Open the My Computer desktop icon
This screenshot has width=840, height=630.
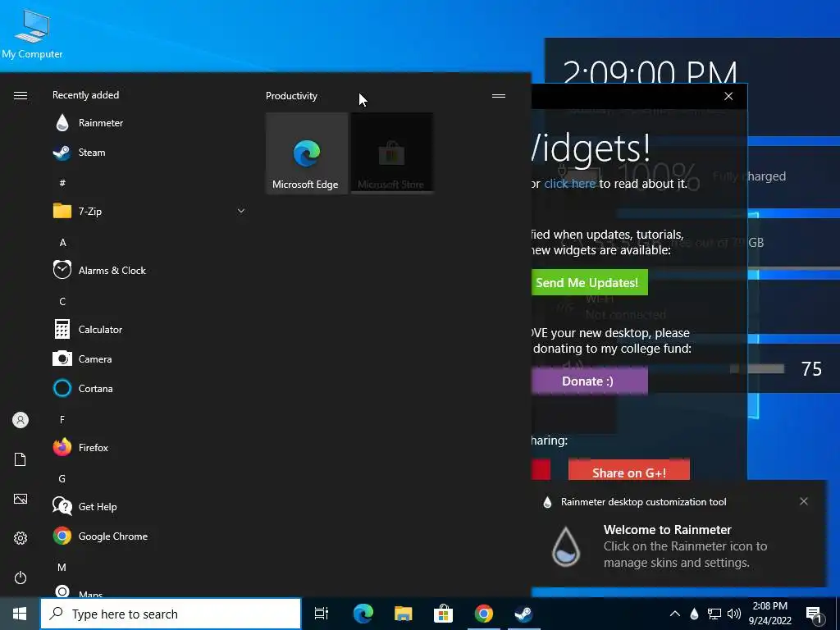click(32, 33)
